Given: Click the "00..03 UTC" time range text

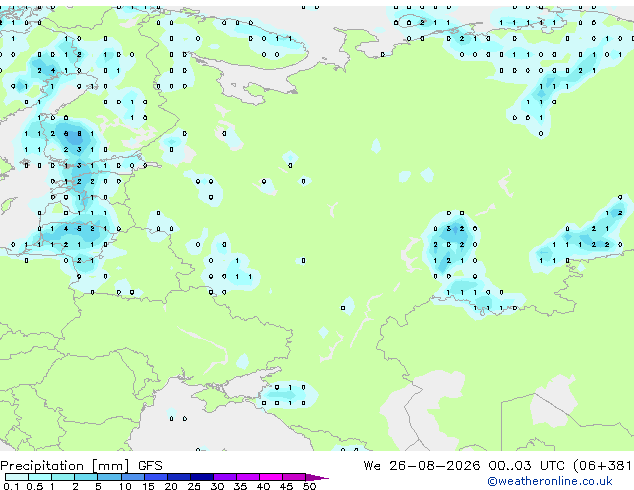Looking at the screenshot, I should click(526, 466).
